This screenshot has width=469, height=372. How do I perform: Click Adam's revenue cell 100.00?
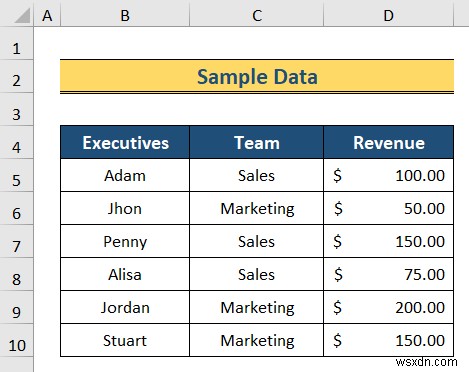coord(388,175)
